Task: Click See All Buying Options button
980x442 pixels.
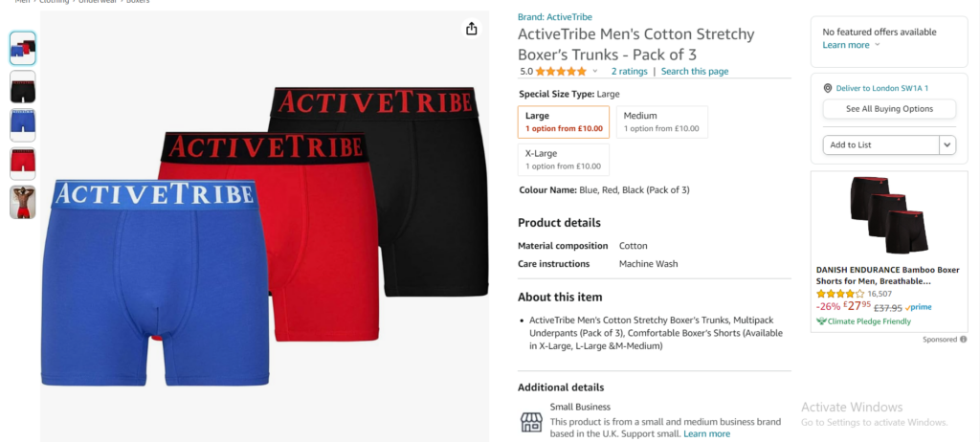Action: click(x=889, y=109)
